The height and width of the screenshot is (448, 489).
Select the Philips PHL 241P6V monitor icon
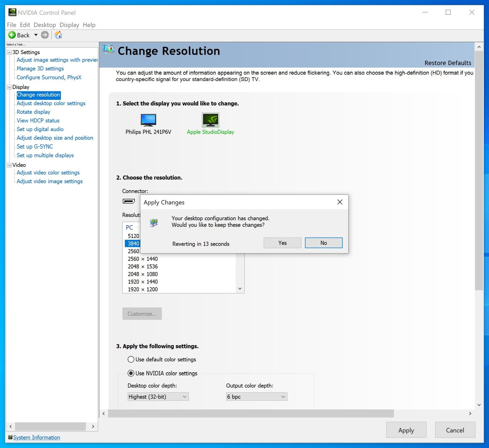point(148,120)
